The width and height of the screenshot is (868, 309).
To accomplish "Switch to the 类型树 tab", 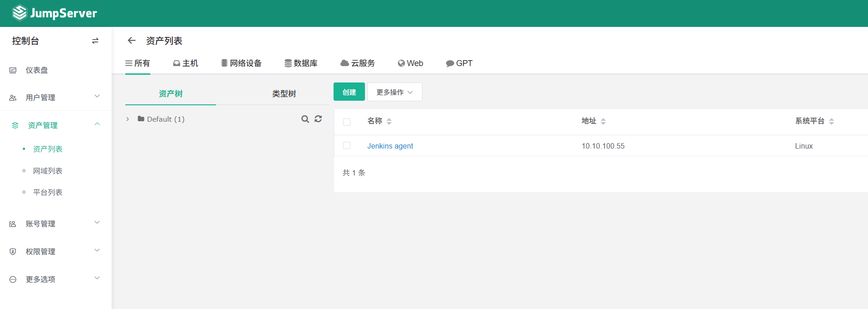I will [284, 93].
